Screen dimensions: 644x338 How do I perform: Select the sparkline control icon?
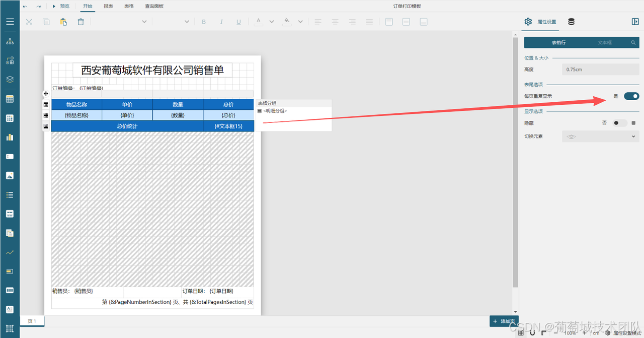(10, 252)
